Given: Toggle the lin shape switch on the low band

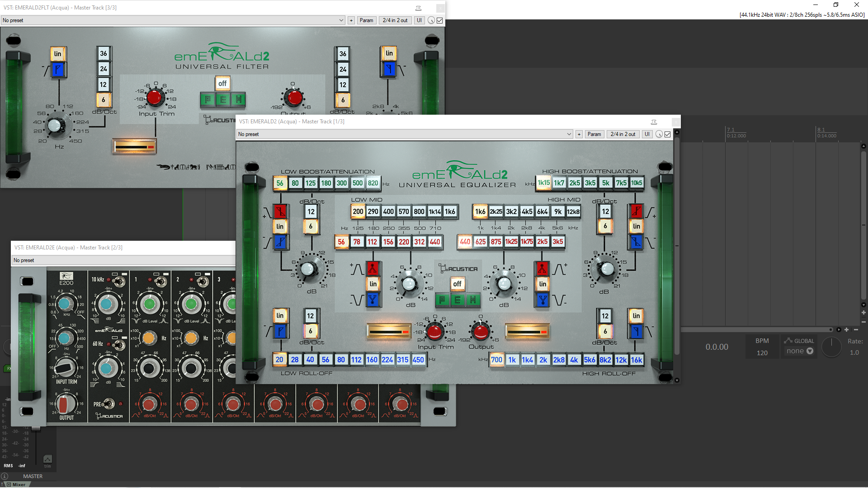Looking at the screenshot, I should click(x=280, y=226).
